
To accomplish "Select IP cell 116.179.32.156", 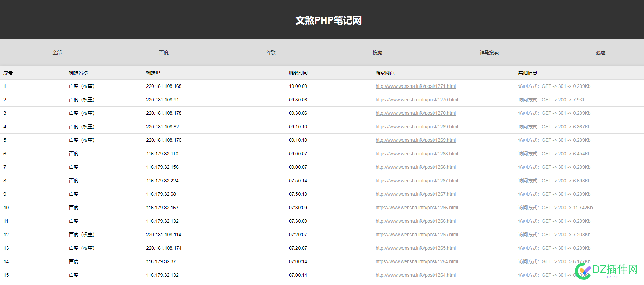I will click(162, 167).
